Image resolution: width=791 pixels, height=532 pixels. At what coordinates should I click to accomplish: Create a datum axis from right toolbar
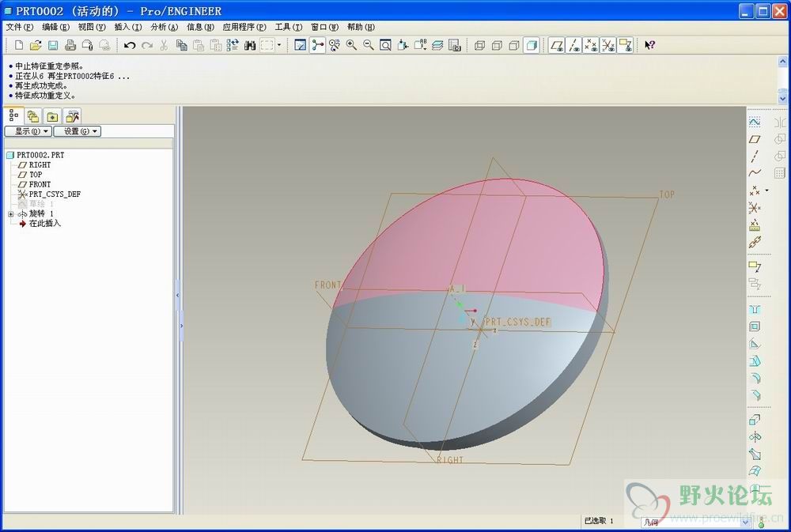[755, 157]
